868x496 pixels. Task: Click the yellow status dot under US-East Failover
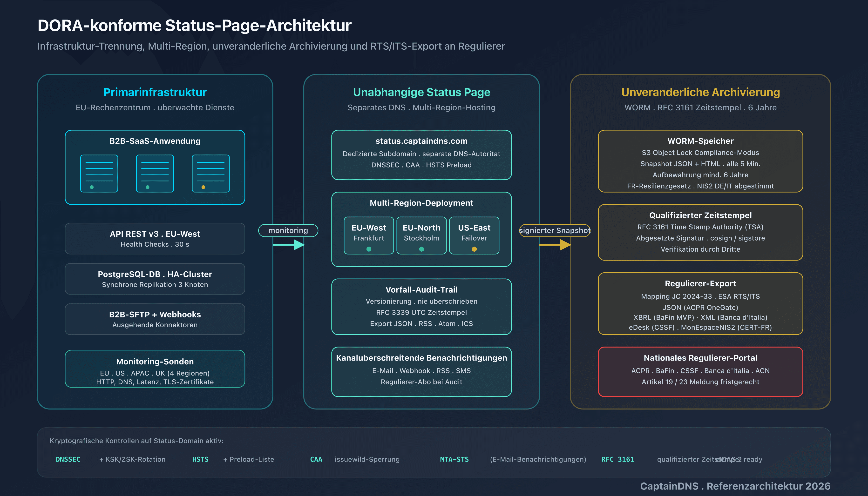(474, 249)
